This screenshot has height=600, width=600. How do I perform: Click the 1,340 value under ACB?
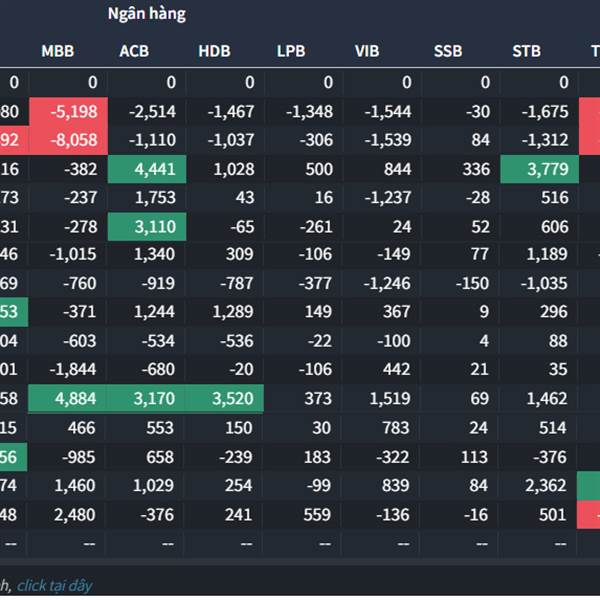(x=155, y=254)
